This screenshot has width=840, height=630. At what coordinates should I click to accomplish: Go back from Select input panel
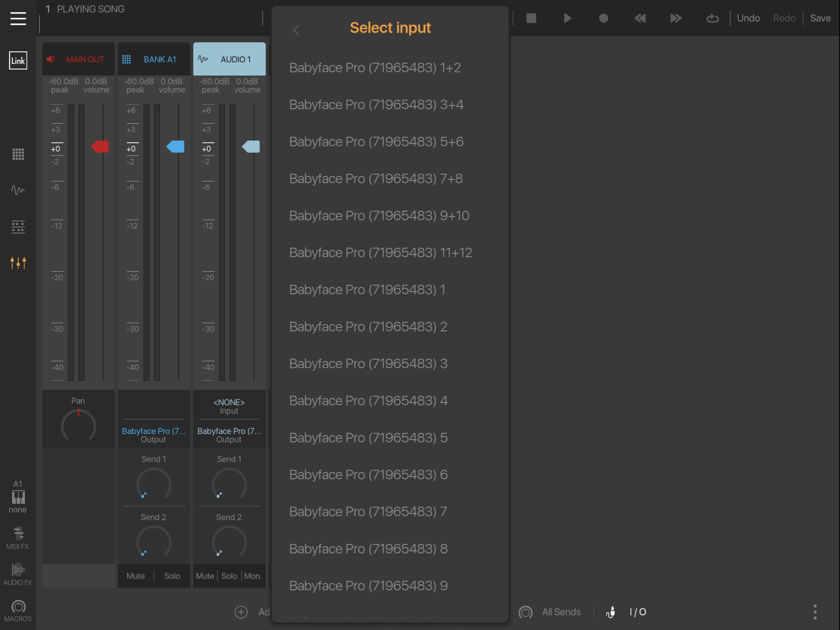(296, 29)
